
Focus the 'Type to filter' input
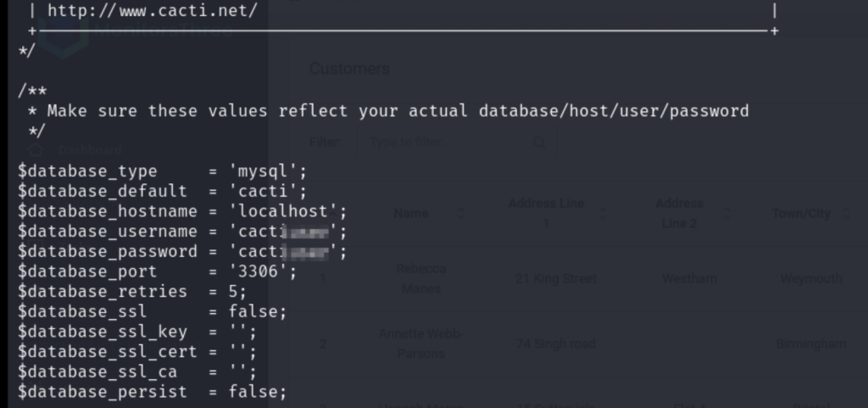point(457,143)
